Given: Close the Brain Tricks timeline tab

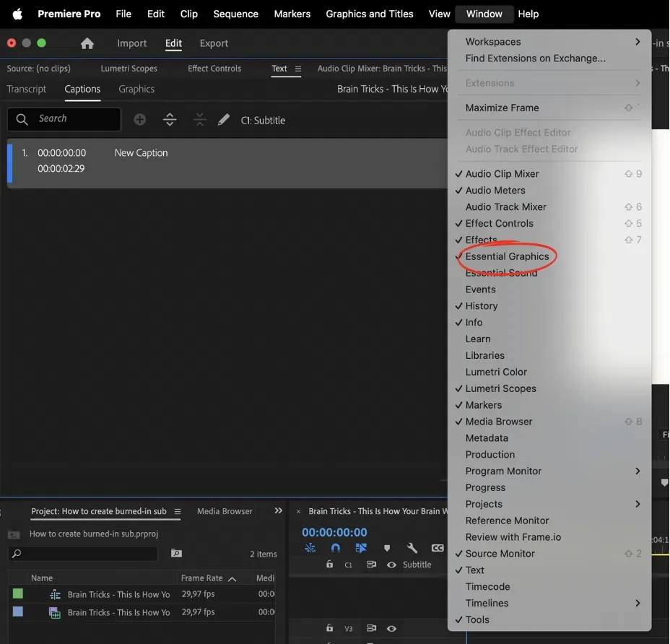Looking at the screenshot, I should tap(298, 512).
